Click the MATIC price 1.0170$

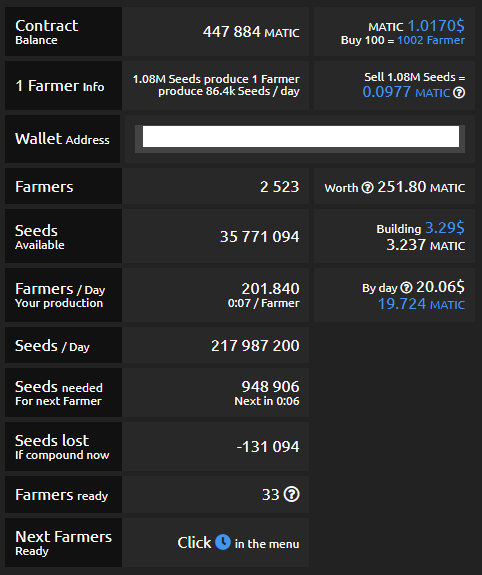436,26
